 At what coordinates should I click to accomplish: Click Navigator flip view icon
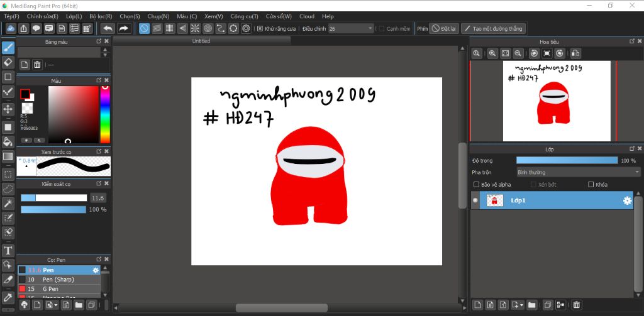[x=575, y=53]
